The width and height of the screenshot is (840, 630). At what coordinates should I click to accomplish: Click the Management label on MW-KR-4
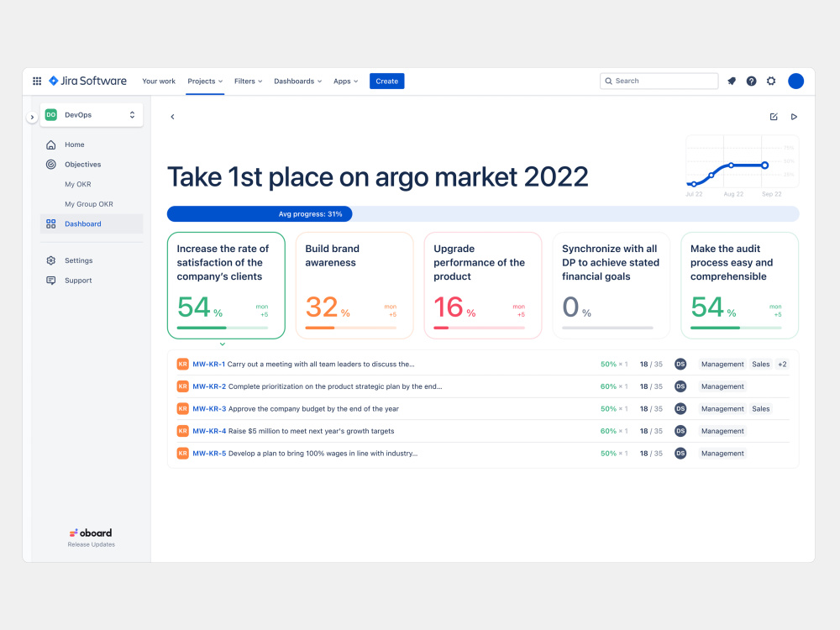point(722,431)
